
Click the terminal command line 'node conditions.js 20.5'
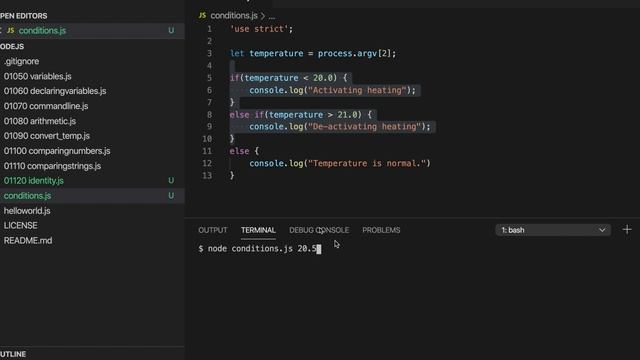262,249
